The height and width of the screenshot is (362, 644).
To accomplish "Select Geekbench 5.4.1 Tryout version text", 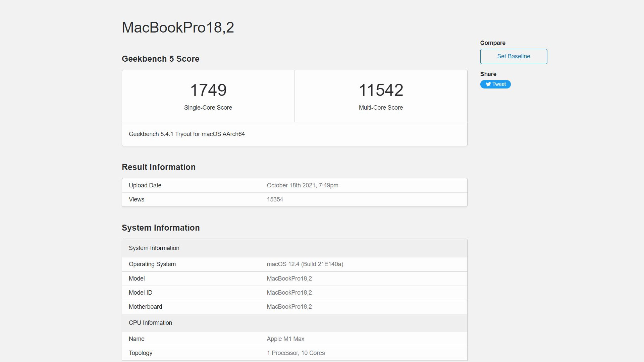I will click(x=187, y=134).
